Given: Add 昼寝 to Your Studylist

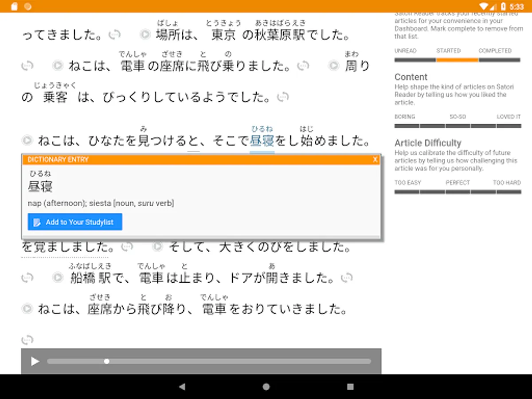Looking at the screenshot, I should 75,222.
